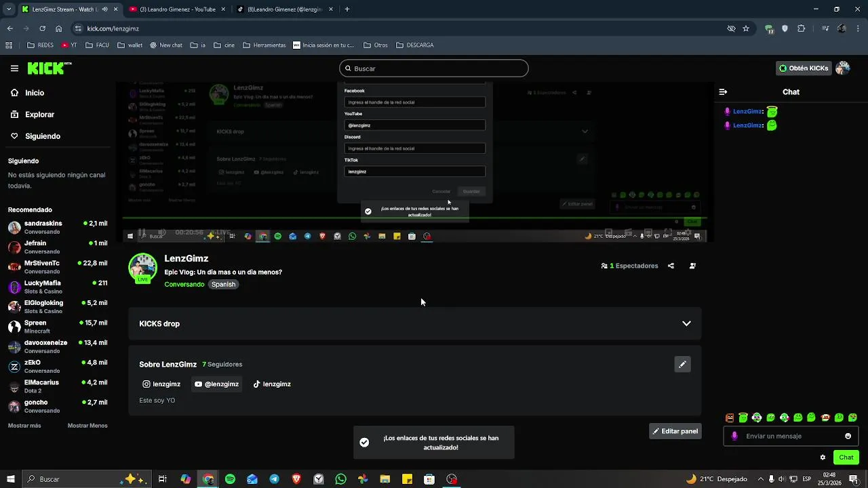Image resolution: width=868 pixels, height=488 pixels.
Task: Click the share stream icon
Action: 671,266
